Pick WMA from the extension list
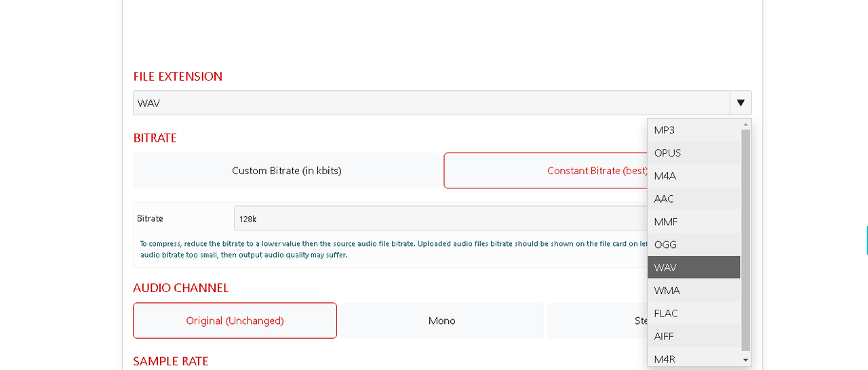 click(693, 291)
